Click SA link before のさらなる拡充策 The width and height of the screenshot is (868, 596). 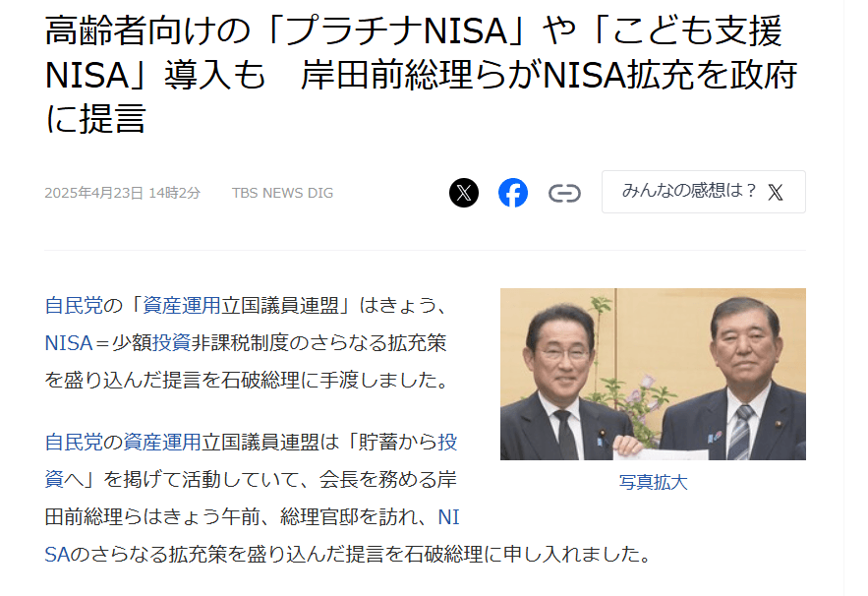coord(57,554)
